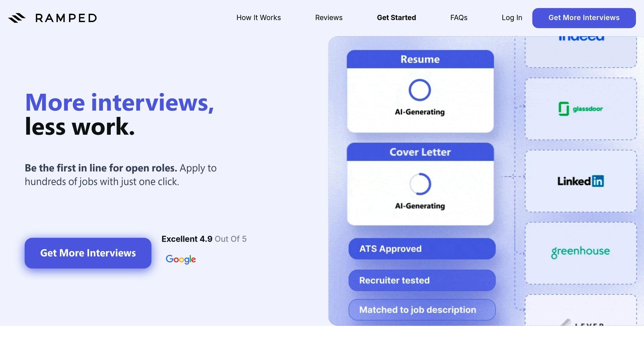This screenshot has width=644, height=362.
Task: Open the How It Works menu item
Action: tap(258, 18)
